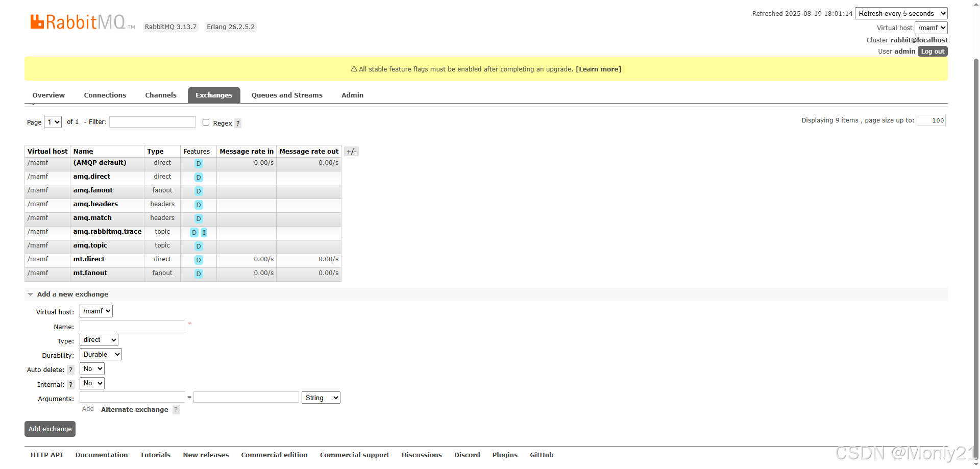Screen dimensions: 980x469
Task: Click the Alternate exchange argument shortcut
Action: pos(135,410)
